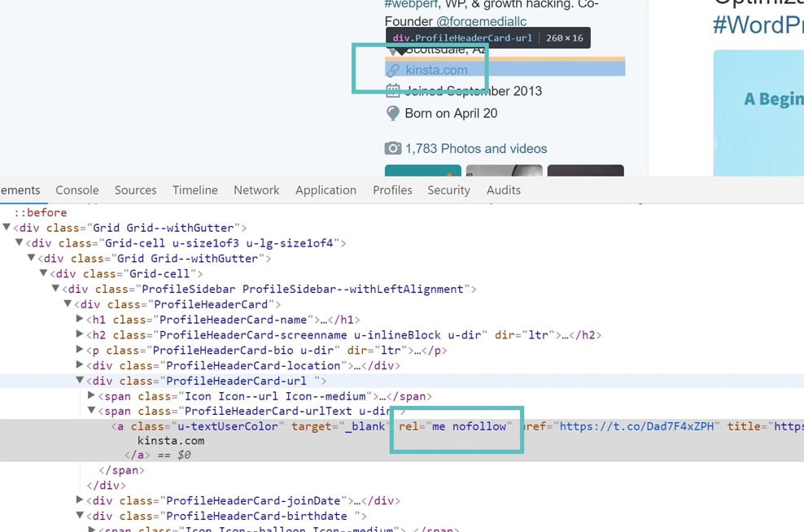The height and width of the screenshot is (532, 804).
Task: Click the calendar icon beside Joined September
Action: point(393,91)
